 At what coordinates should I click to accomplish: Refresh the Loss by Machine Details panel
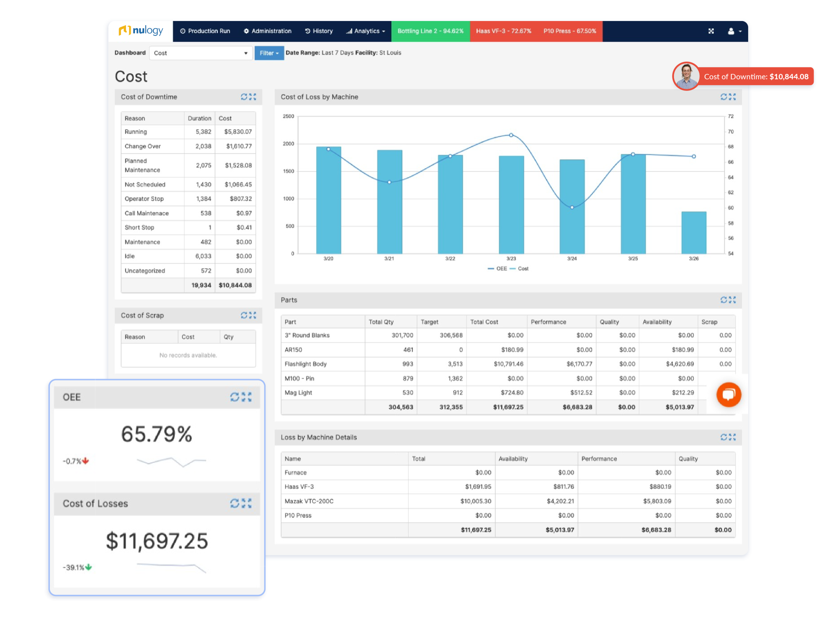(724, 437)
